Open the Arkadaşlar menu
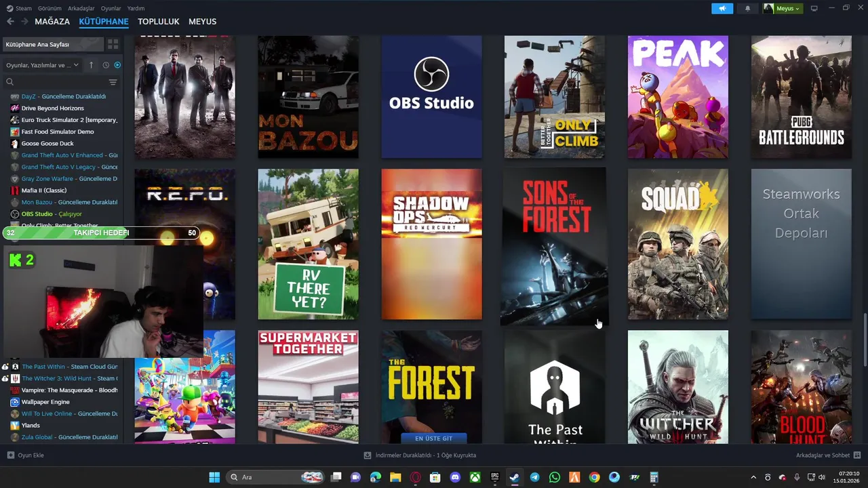The height and width of the screenshot is (488, 868). 81,8
